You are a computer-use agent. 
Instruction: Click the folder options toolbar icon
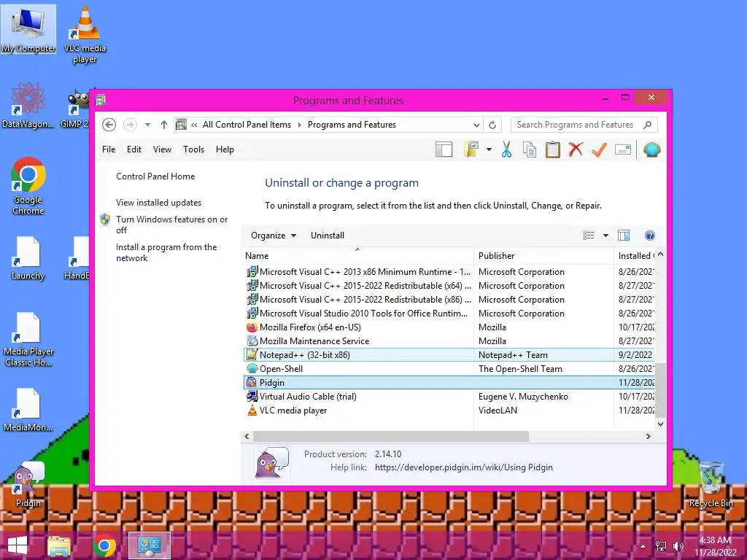click(x=471, y=149)
